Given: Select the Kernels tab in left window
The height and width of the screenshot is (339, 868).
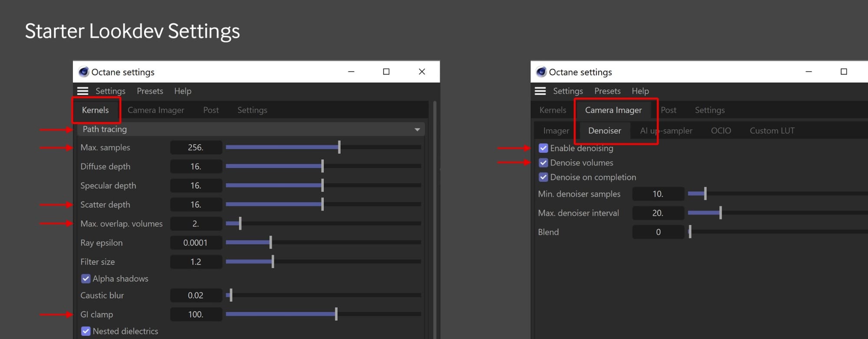Looking at the screenshot, I should pyautogui.click(x=95, y=110).
